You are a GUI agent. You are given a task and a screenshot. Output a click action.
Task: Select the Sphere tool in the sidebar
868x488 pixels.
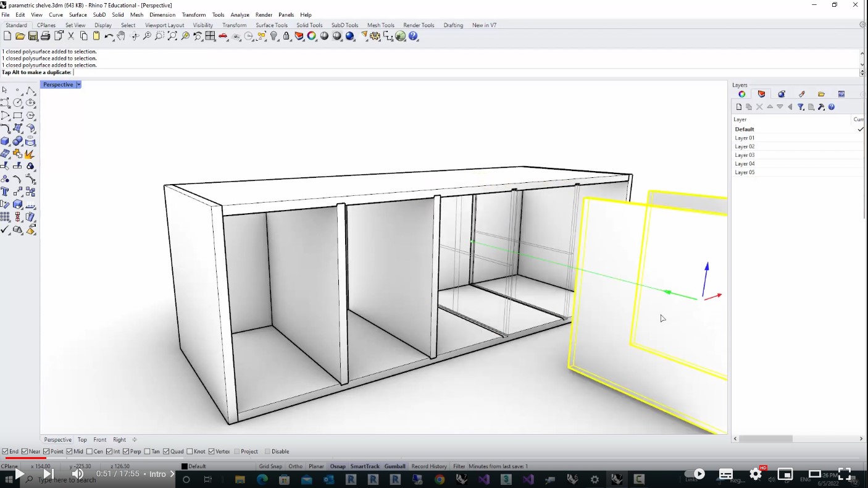coord(19,140)
